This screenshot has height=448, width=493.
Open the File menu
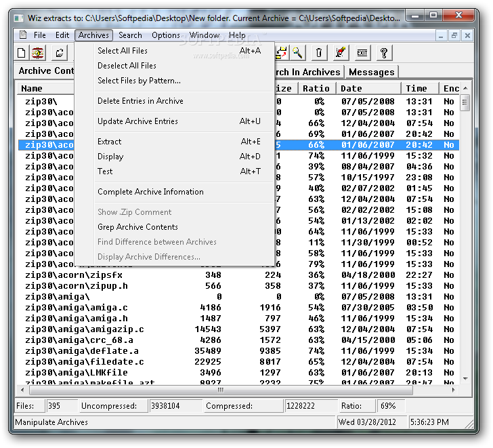(x=39, y=35)
